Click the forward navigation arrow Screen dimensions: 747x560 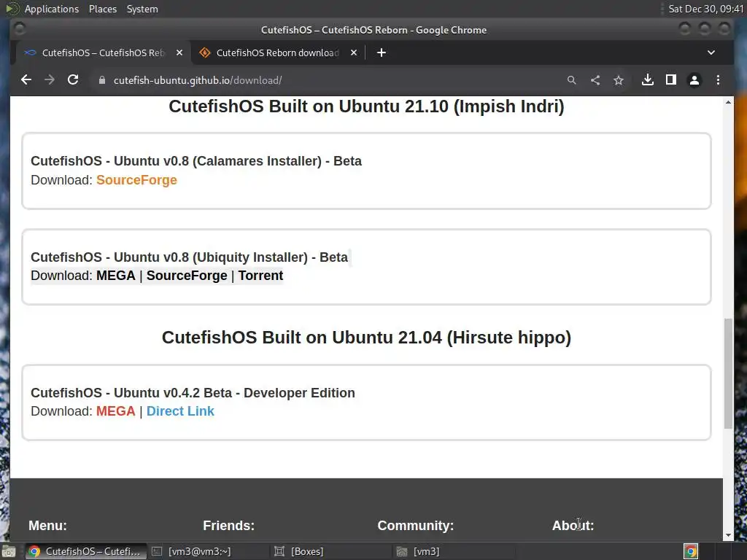click(x=50, y=80)
